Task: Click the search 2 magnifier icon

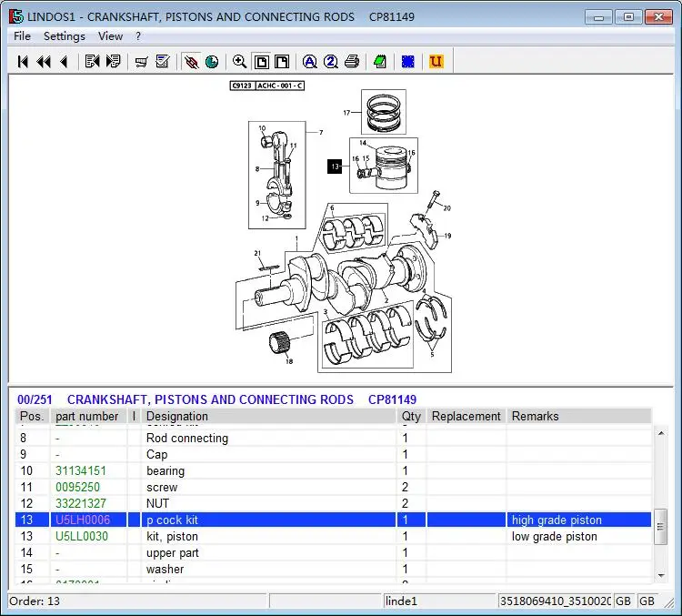Action: (331, 62)
